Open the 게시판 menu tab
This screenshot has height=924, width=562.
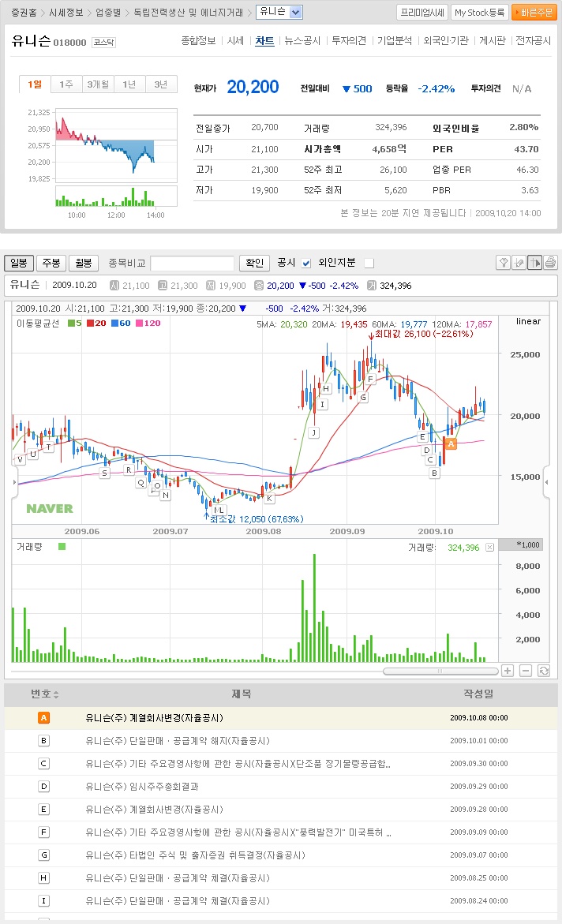click(493, 41)
